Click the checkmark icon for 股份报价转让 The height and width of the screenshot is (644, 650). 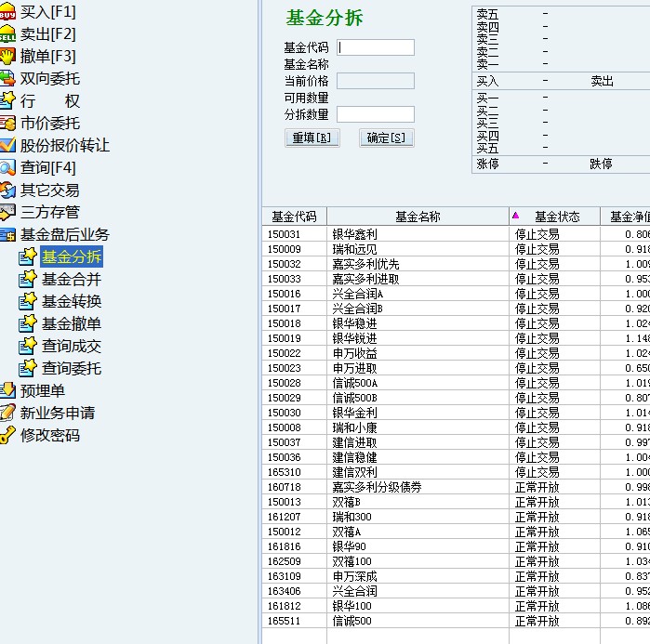click(x=7, y=145)
